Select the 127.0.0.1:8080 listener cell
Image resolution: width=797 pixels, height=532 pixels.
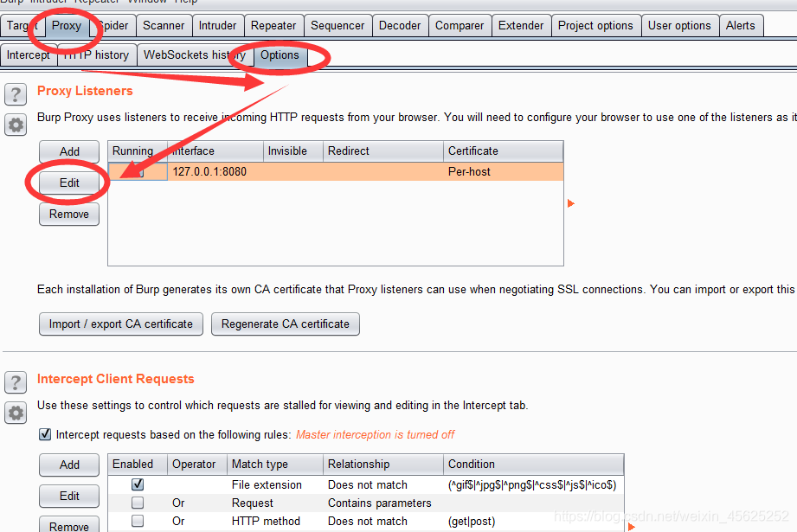(x=215, y=172)
